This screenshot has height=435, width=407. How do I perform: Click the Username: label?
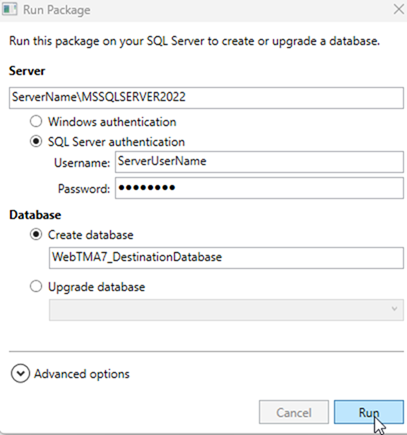[82, 163]
